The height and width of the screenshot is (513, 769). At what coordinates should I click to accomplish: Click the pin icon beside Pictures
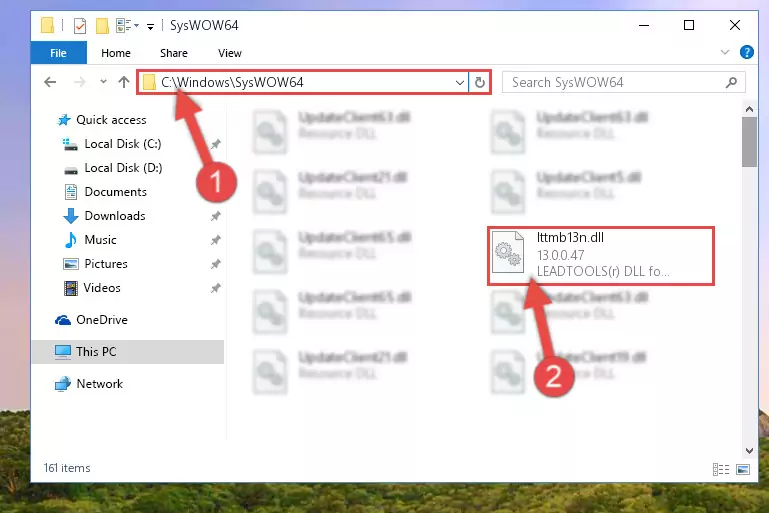point(215,264)
